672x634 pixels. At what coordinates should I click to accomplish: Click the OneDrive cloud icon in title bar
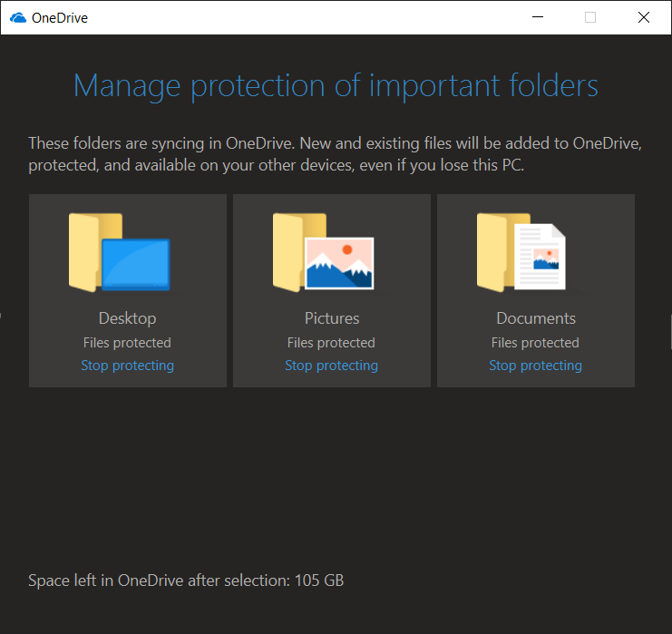click(x=18, y=17)
